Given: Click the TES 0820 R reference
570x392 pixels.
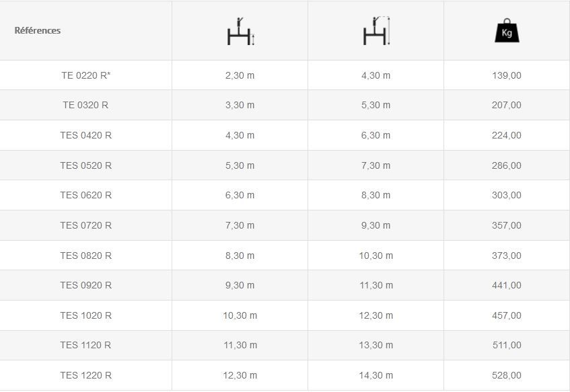Looking at the screenshot, I should pyautogui.click(x=85, y=256).
